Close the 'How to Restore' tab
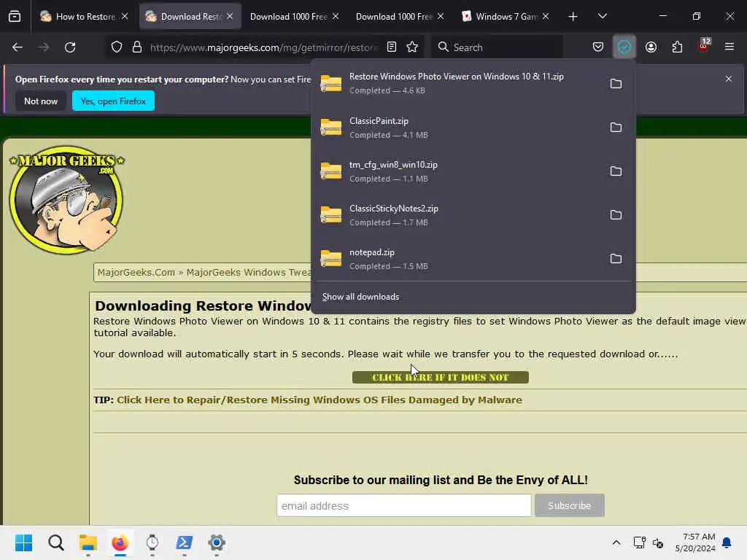747x560 pixels. click(125, 16)
